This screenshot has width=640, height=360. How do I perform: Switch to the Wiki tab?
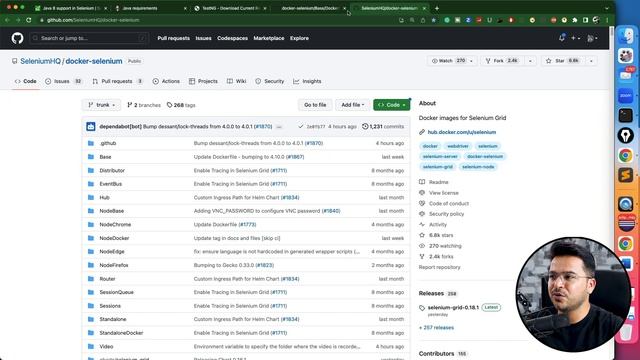(236, 81)
